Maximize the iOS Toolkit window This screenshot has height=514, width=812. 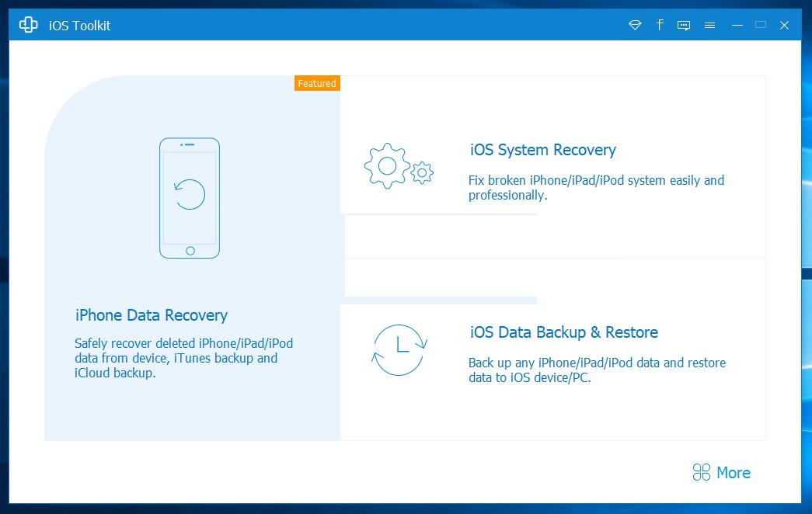[761, 26]
